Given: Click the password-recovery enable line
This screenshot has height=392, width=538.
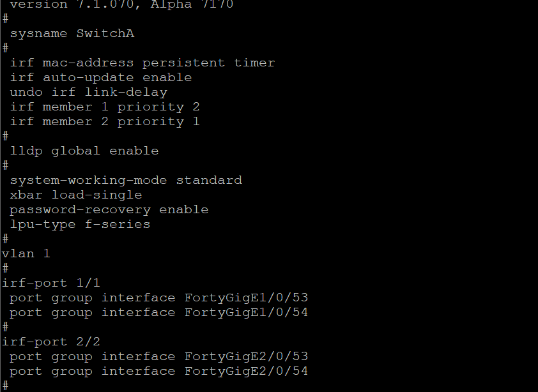Looking at the screenshot, I should pos(109,209).
